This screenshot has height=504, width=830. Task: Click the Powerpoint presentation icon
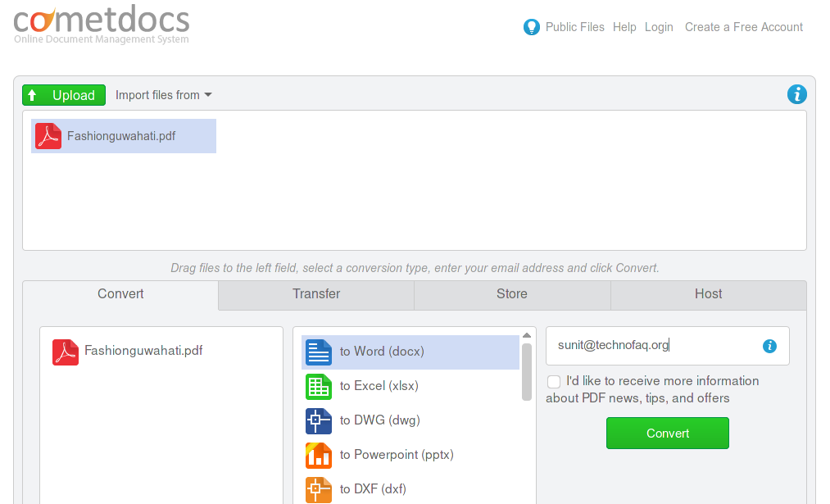319,456
